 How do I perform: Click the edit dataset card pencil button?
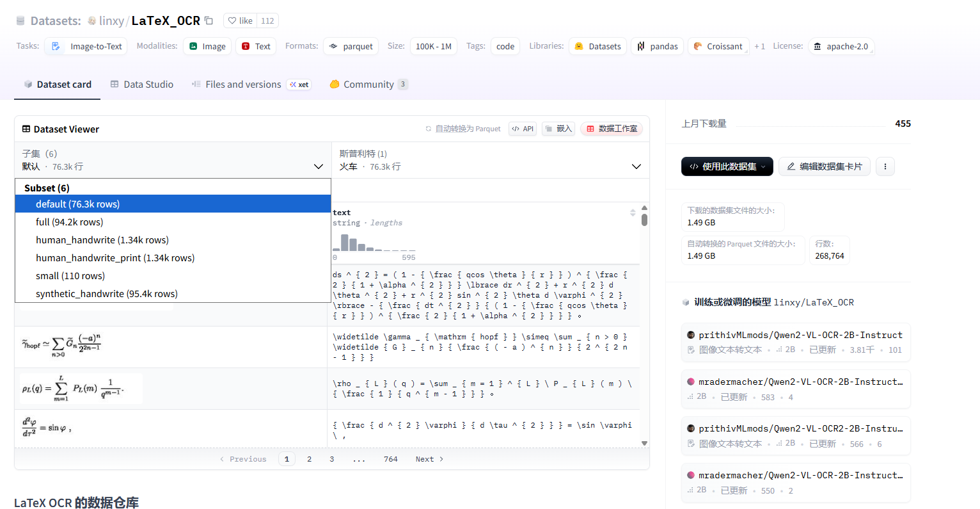824,166
